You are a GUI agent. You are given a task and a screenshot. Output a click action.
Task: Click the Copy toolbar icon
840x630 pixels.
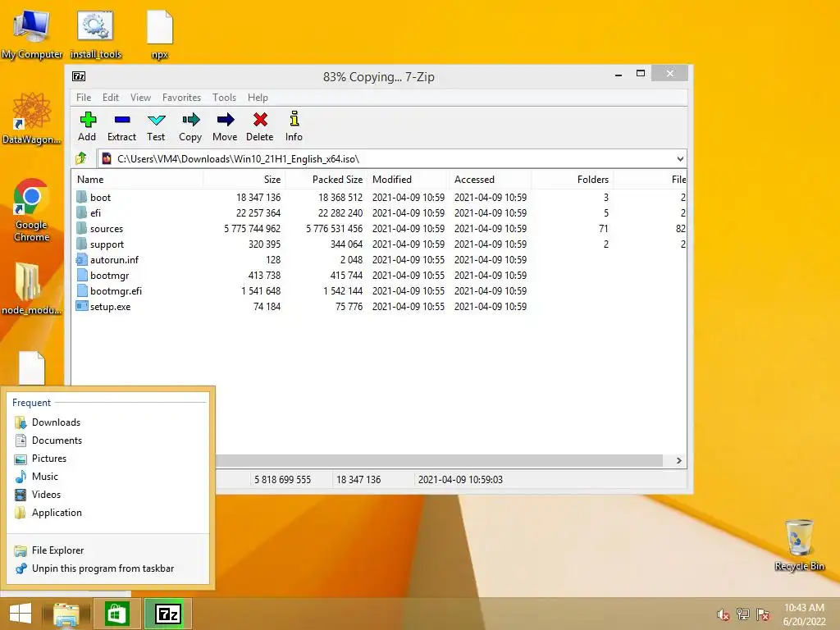point(190,120)
